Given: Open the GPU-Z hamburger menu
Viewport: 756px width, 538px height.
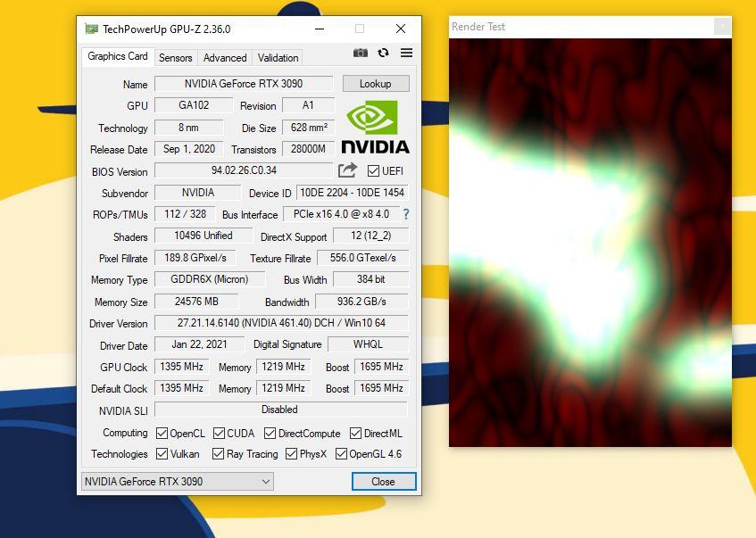Looking at the screenshot, I should (x=406, y=53).
